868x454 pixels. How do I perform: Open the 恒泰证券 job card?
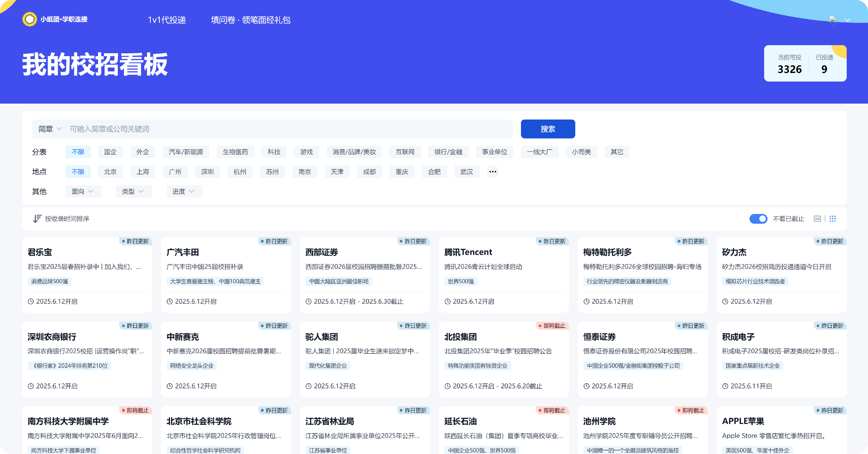[643, 359]
